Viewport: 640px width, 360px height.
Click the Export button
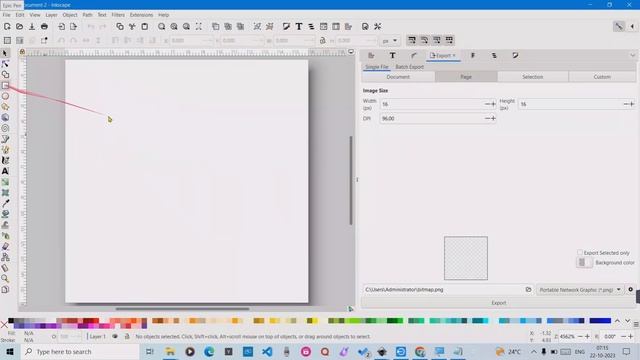click(x=498, y=303)
